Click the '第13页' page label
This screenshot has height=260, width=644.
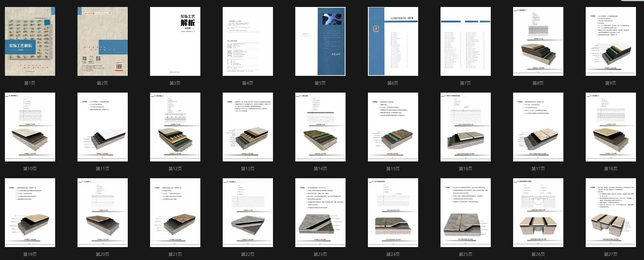pyautogui.click(x=248, y=168)
